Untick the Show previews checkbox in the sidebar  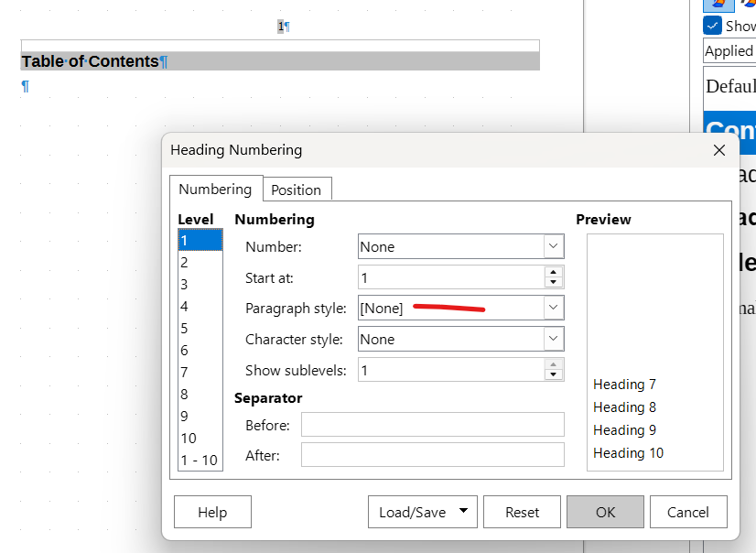click(x=712, y=26)
